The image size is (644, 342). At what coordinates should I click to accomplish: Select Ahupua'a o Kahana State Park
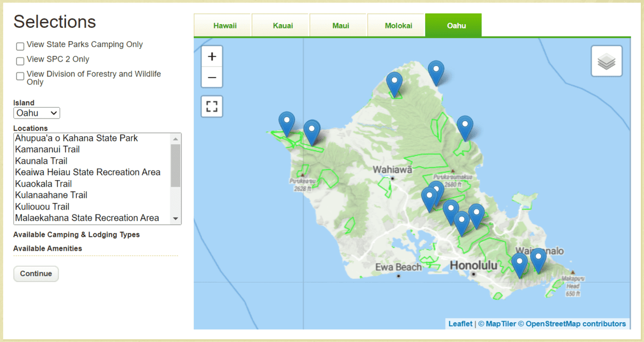(x=92, y=138)
